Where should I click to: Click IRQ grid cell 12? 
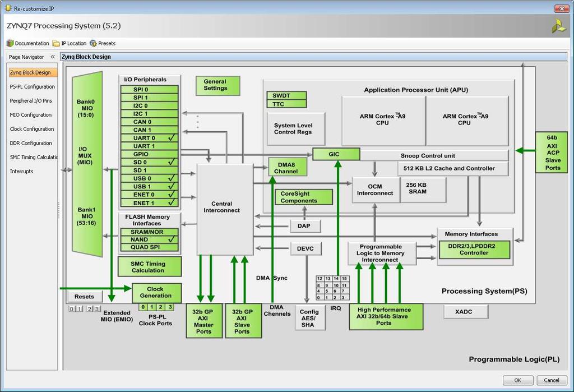coord(320,279)
